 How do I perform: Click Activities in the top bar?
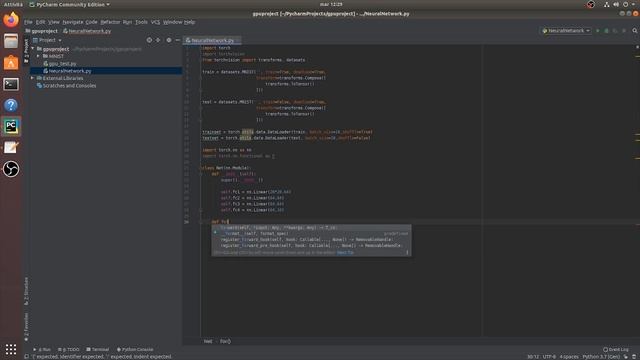pos(13,4)
